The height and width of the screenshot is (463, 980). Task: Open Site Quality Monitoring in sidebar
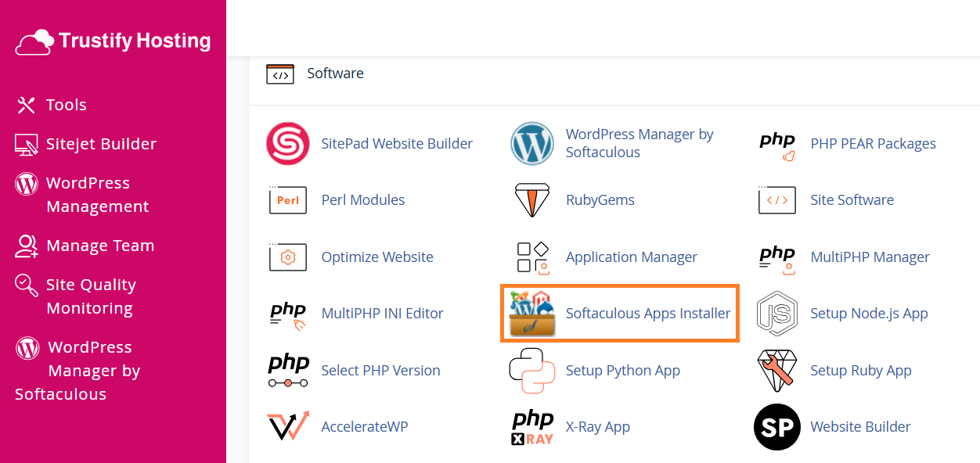91,296
